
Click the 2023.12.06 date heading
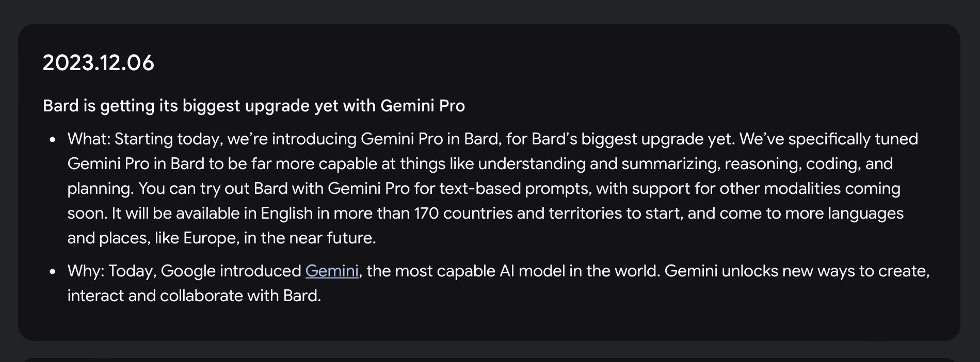[x=98, y=63]
